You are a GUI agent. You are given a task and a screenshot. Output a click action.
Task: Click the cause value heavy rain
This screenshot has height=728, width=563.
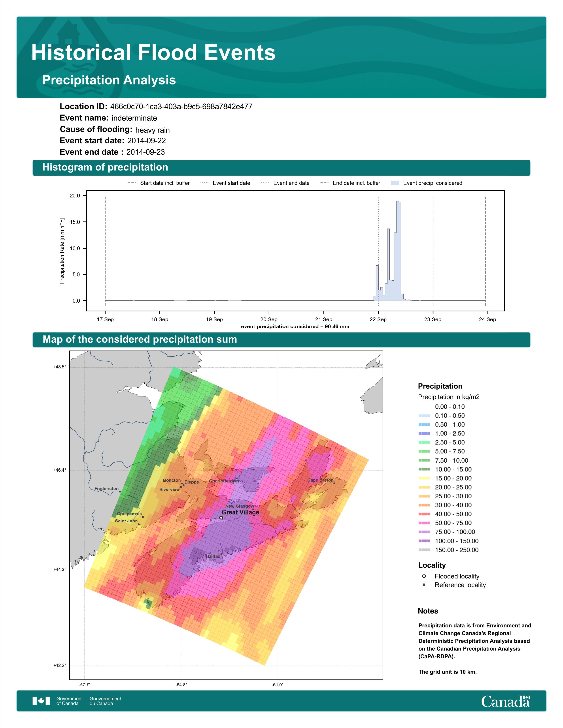tap(152, 130)
